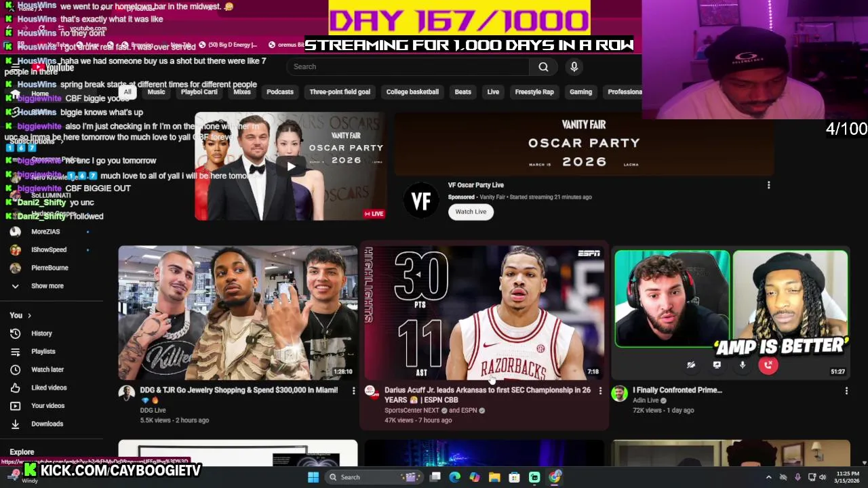Click the Explore section heading
This screenshot has width=868, height=488.
[x=22, y=452]
